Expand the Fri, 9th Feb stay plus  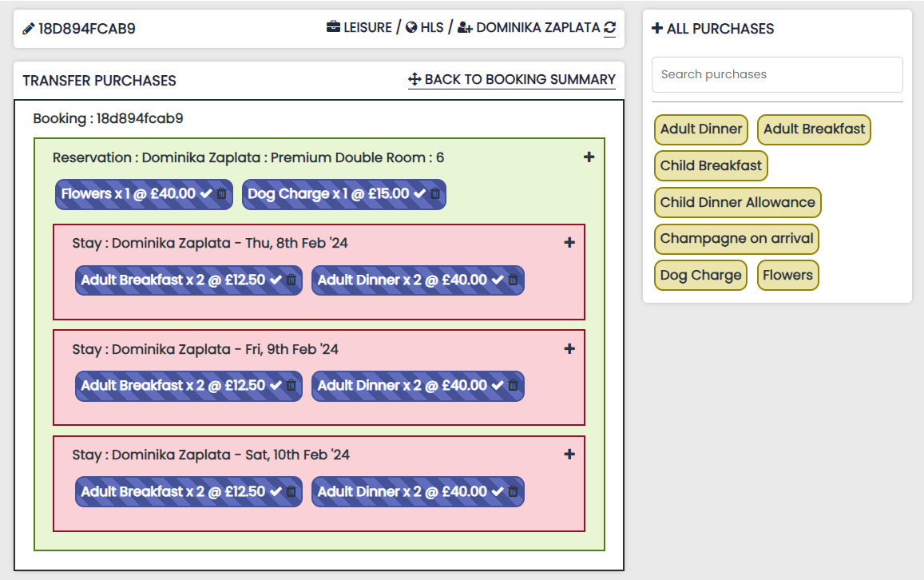[x=569, y=349]
